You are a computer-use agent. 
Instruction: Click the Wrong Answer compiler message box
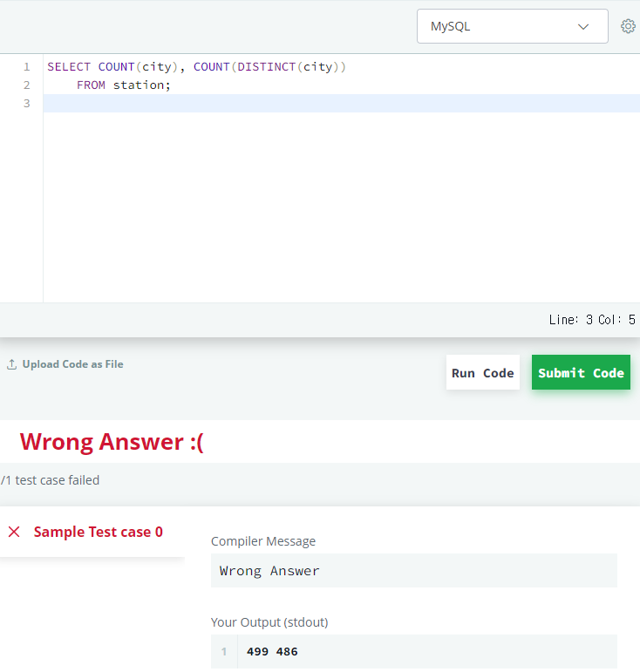tap(413, 570)
